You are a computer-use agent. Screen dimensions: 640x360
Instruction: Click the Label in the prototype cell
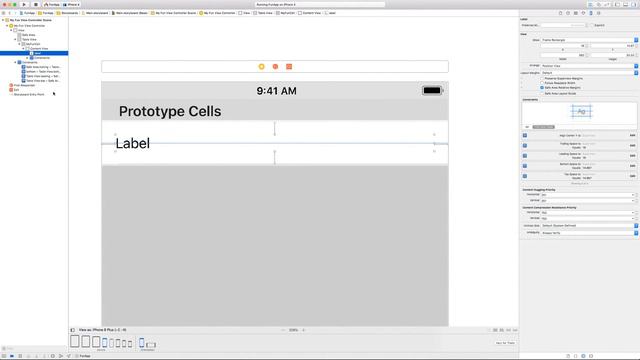[x=133, y=143]
